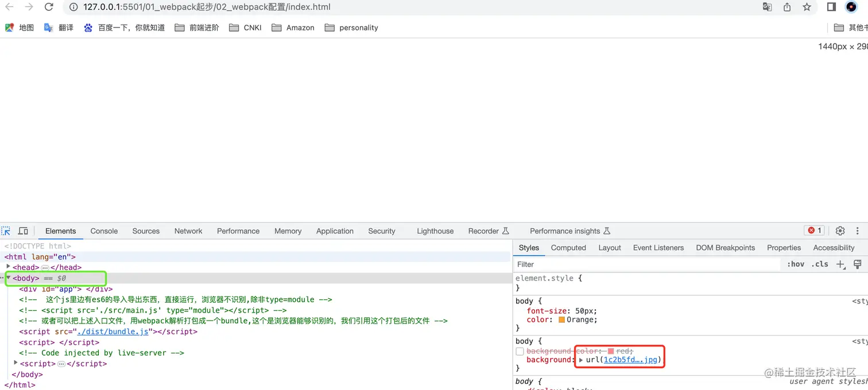The height and width of the screenshot is (390, 868).
Task: Click the Orange color swatch
Action: (x=561, y=320)
